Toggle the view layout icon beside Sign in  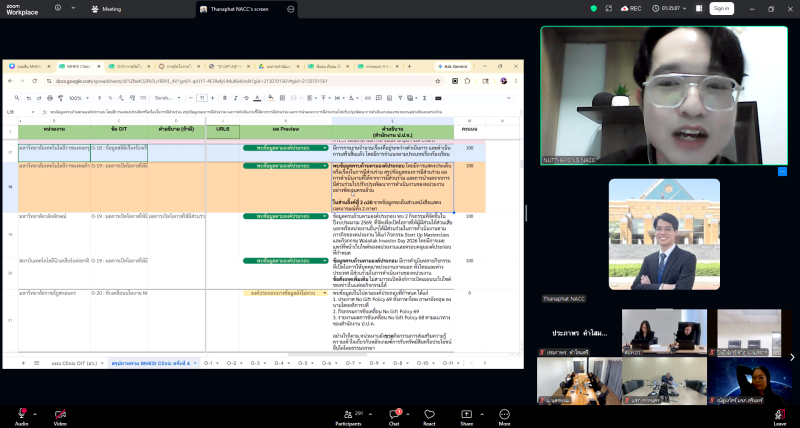699,8
